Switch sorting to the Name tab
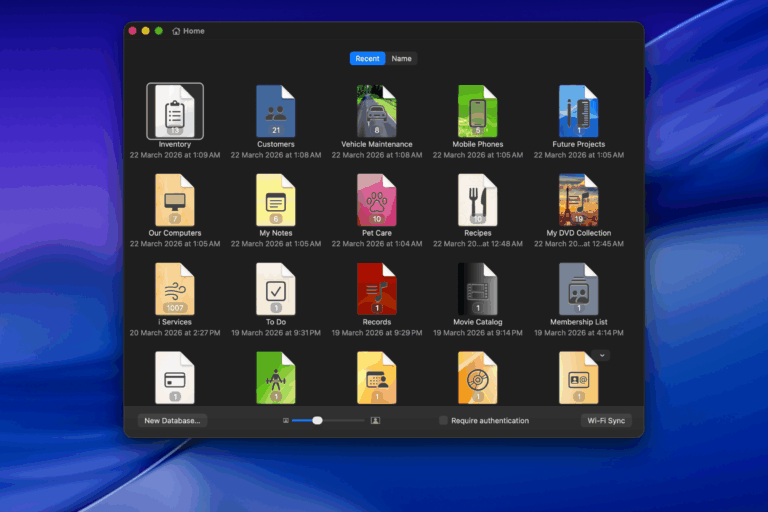Screen dimensions: 768x512 pos(401,59)
